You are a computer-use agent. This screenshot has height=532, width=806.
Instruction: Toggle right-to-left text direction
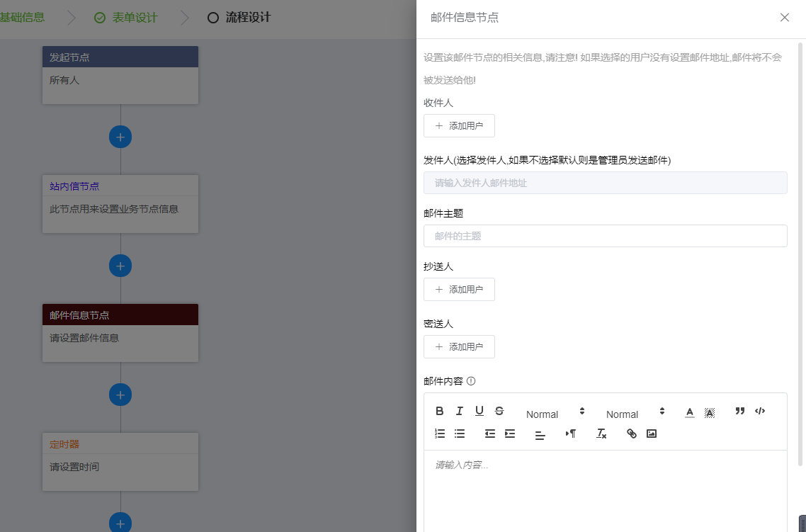(571, 434)
